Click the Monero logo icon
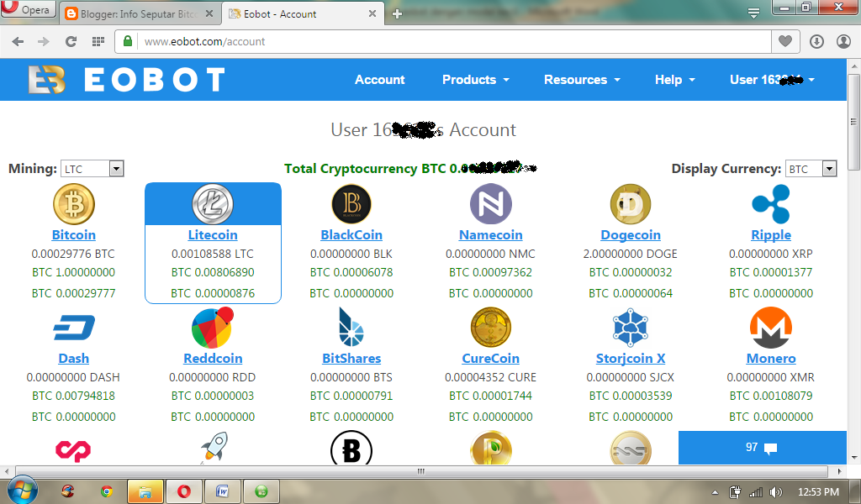861x504 pixels. pos(771,328)
